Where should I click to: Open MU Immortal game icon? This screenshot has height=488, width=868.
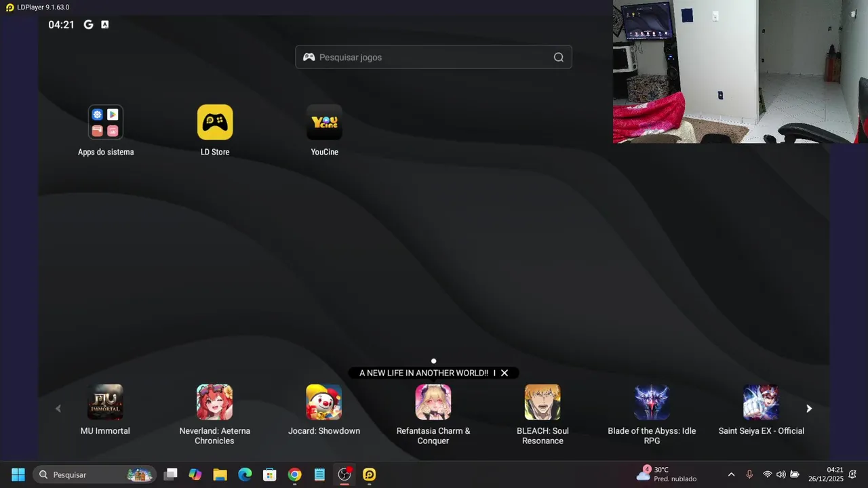(105, 402)
